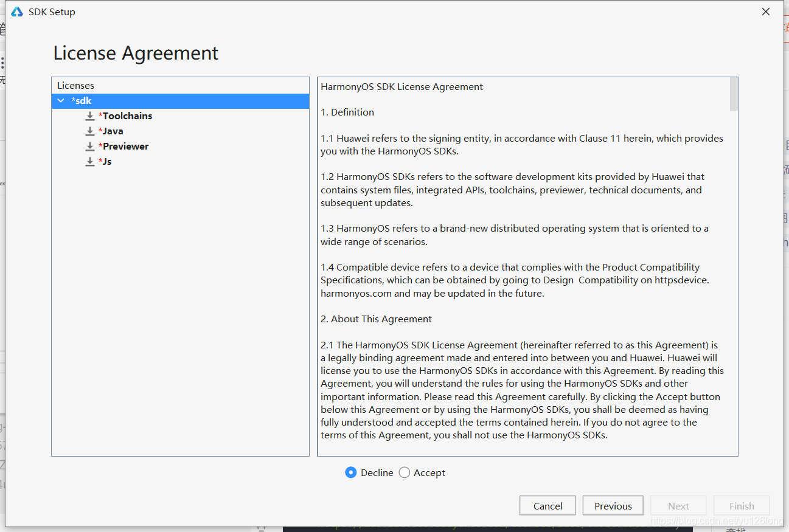Click the download icon beside Js
This screenshot has width=789, height=532.
(90, 161)
